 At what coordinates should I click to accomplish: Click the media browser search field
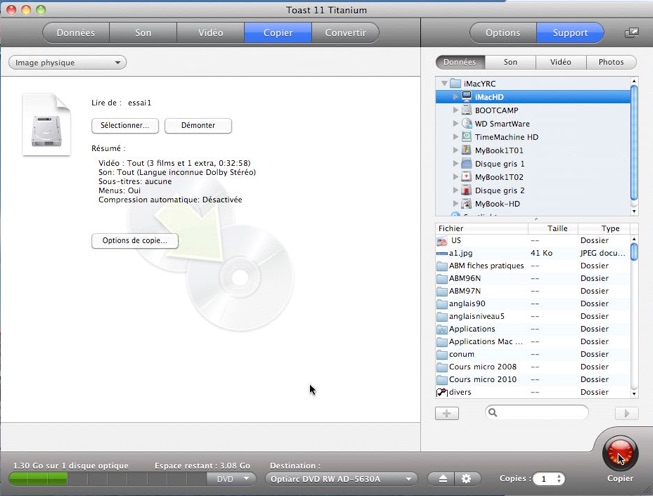pos(536,413)
